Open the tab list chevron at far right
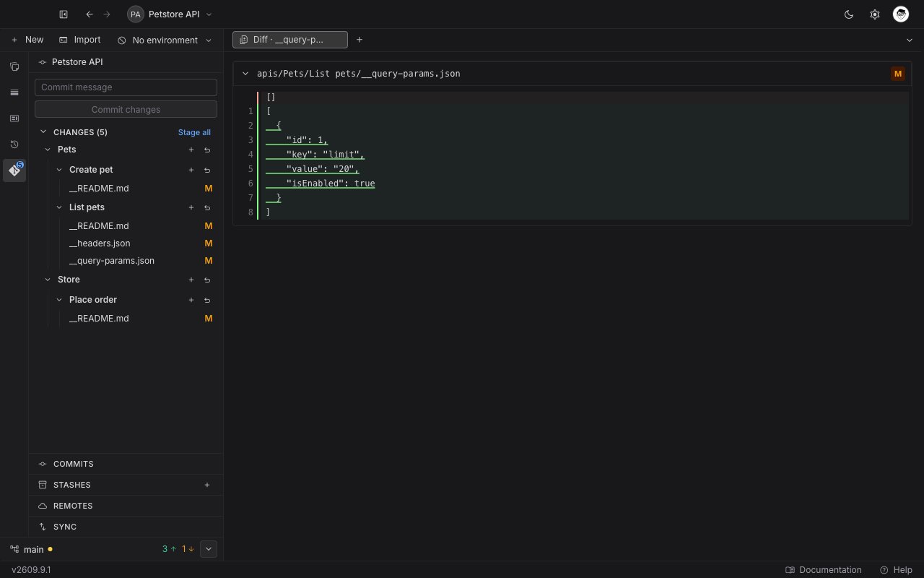 click(x=910, y=40)
